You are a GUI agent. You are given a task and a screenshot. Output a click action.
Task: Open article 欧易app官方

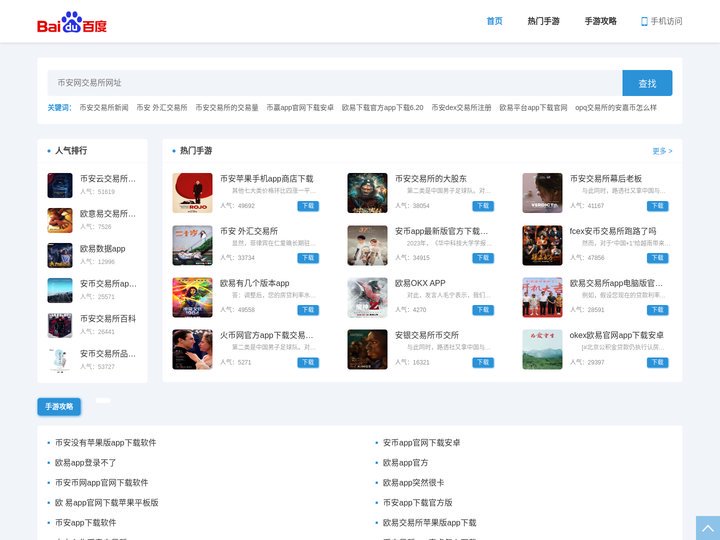click(x=405, y=463)
